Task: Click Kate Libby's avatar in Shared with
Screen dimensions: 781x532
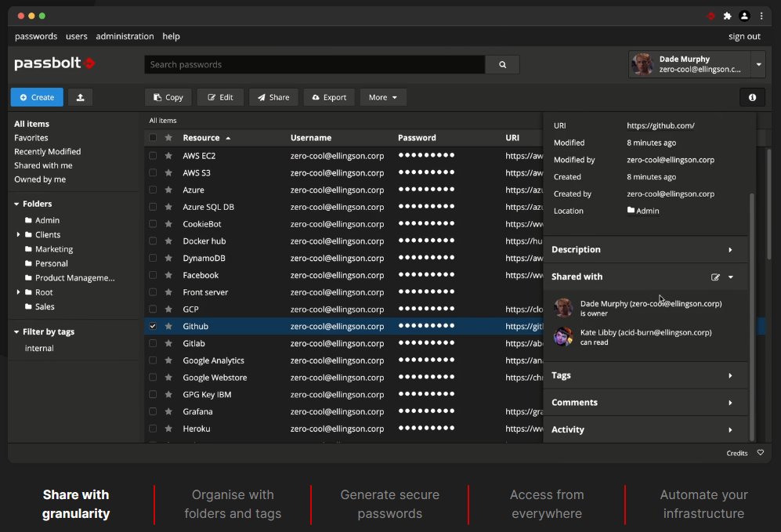Action: coord(563,337)
